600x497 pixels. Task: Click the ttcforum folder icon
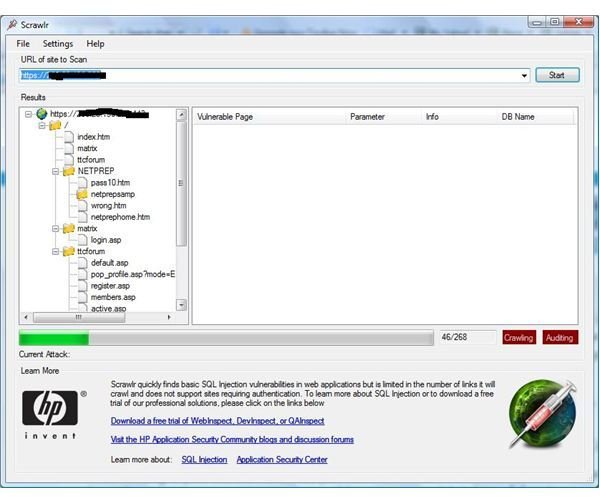[x=69, y=251]
